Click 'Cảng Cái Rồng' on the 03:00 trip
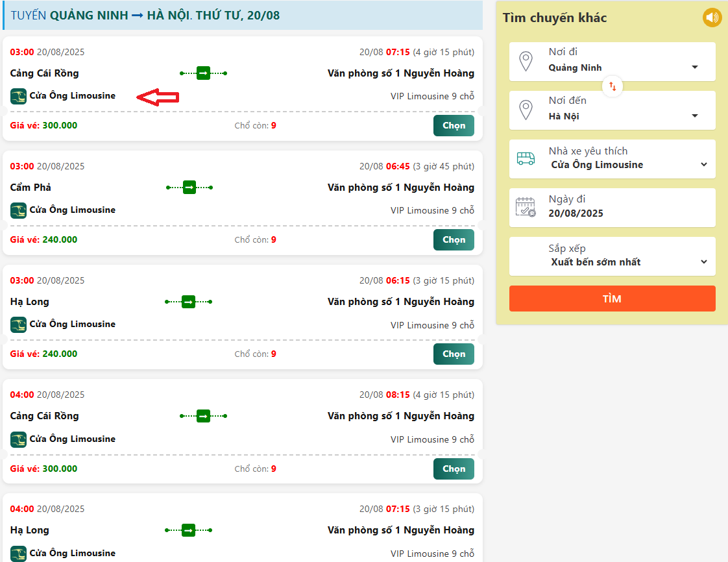 tap(45, 73)
